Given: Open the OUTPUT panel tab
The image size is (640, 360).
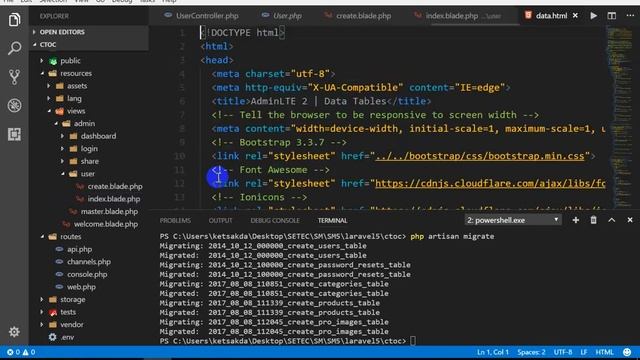Looking at the screenshot, I should 220,220.
